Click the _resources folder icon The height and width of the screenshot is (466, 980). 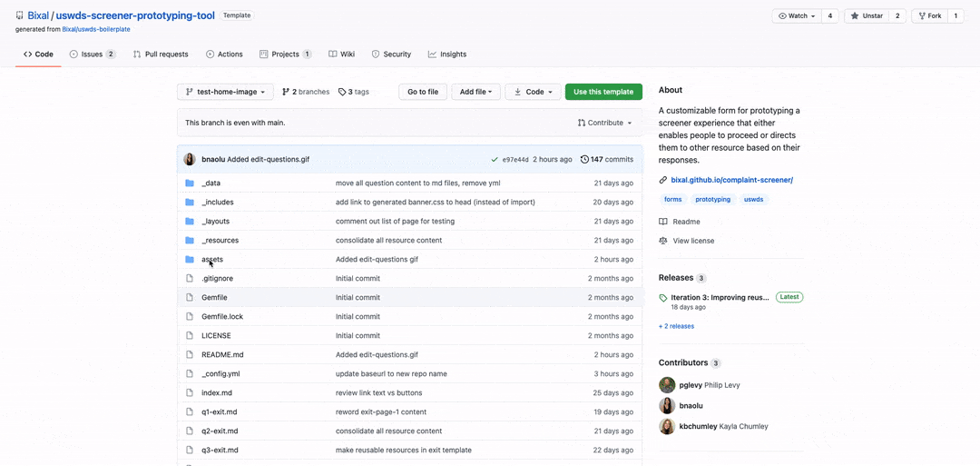click(x=190, y=240)
